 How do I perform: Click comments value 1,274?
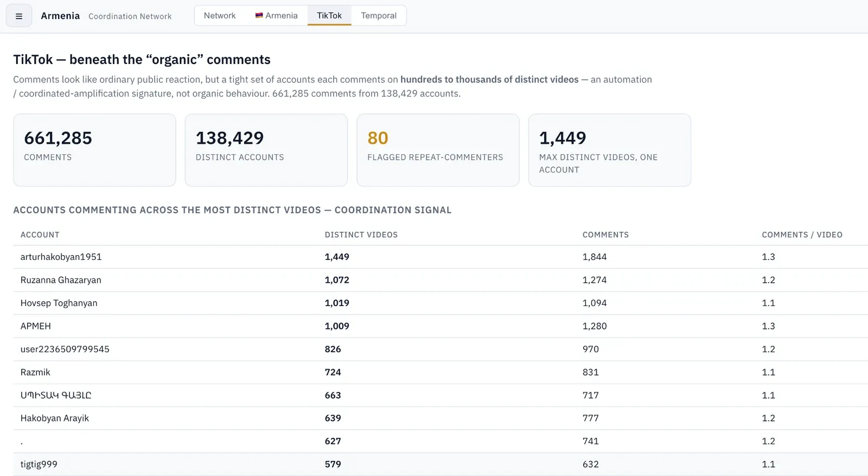595,280
